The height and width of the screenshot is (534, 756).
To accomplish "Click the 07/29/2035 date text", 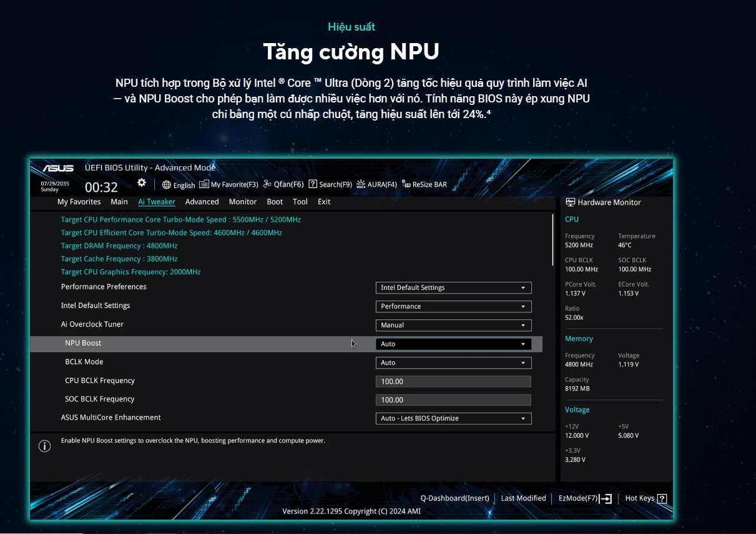I will [x=55, y=184].
